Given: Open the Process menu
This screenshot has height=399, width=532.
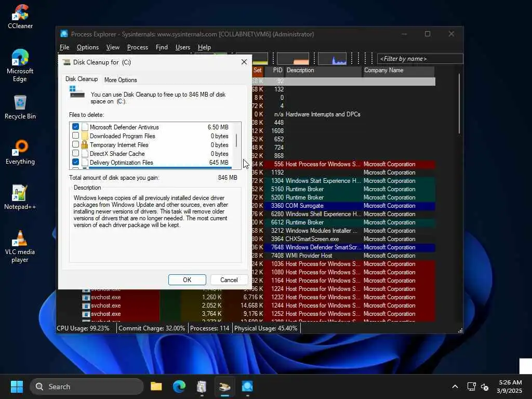Looking at the screenshot, I should click(137, 47).
